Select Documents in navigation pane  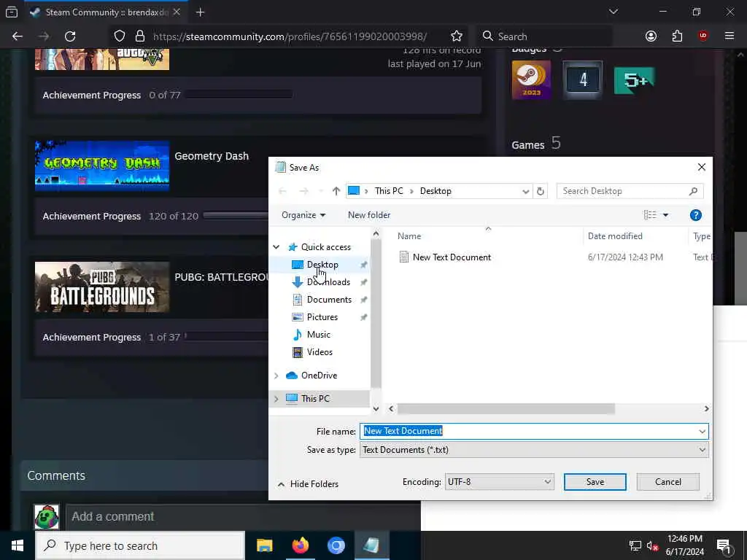[x=329, y=300]
